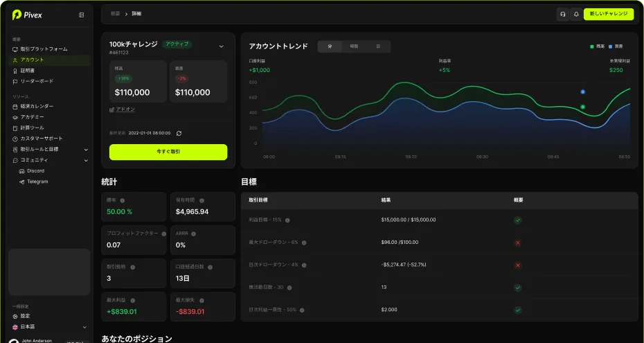Collapse the sidebar panel icon
The height and width of the screenshot is (343, 644).
tap(81, 15)
